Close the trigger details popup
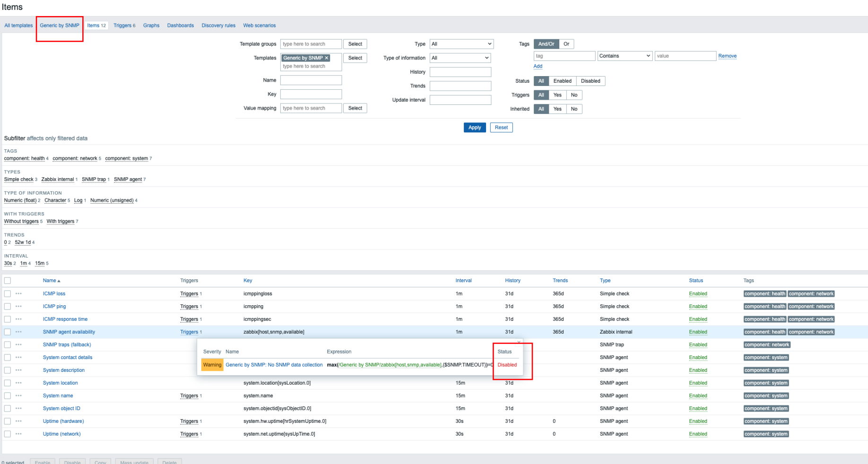Viewport: 868px width, 464px height. pyautogui.click(x=519, y=342)
